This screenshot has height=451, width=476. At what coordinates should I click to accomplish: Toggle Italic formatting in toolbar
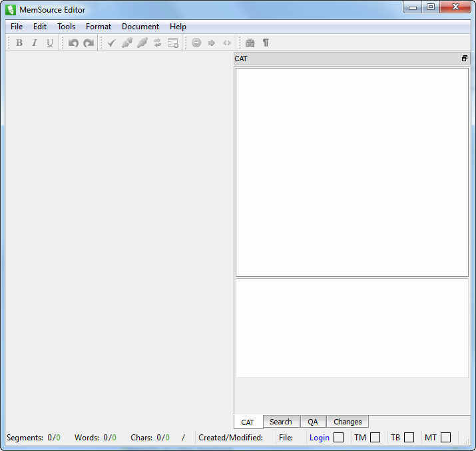pyautogui.click(x=35, y=43)
